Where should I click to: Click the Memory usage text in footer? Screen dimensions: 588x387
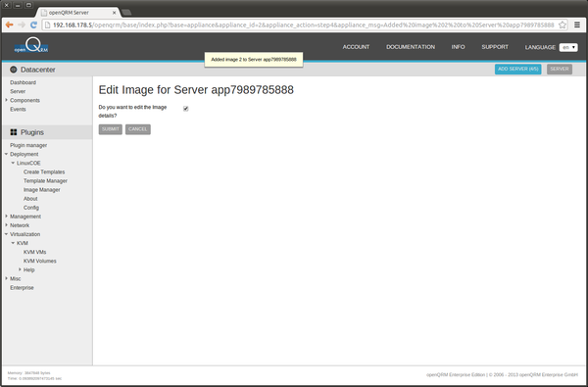(x=28, y=373)
